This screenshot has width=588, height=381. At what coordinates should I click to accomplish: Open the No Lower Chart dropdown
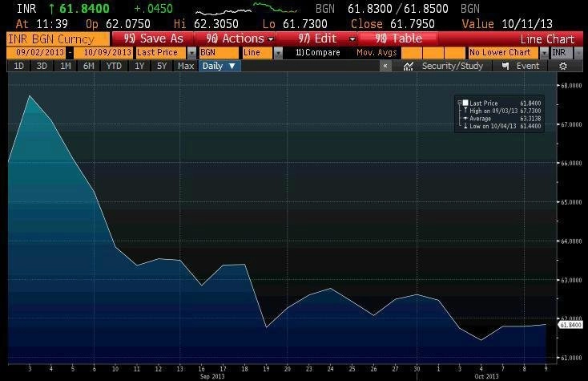544,53
